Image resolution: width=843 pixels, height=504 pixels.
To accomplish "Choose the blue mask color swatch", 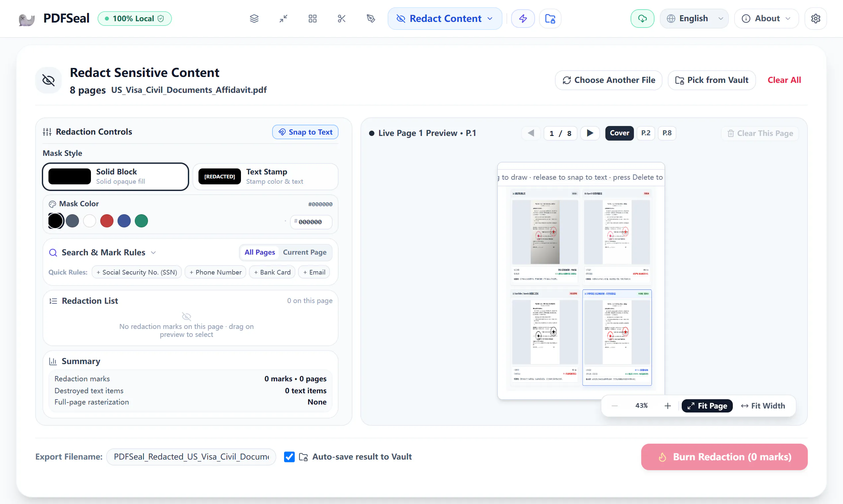I will coord(124,221).
